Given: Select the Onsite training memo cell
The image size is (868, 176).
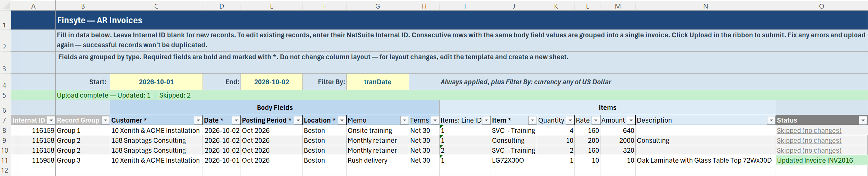Looking at the screenshot, I should 378,130.
